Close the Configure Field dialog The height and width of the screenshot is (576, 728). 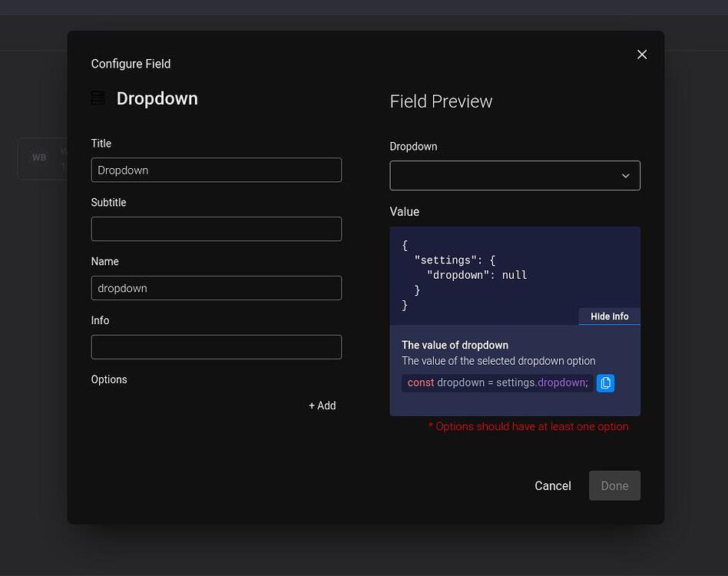point(642,55)
